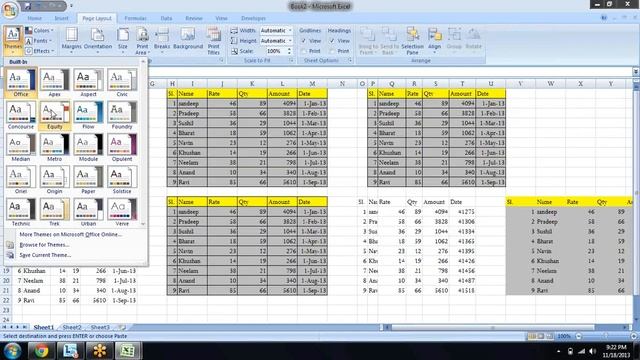640x360 pixels.
Task: Open the Sheet Options dialog launcher
Action: click(350, 60)
